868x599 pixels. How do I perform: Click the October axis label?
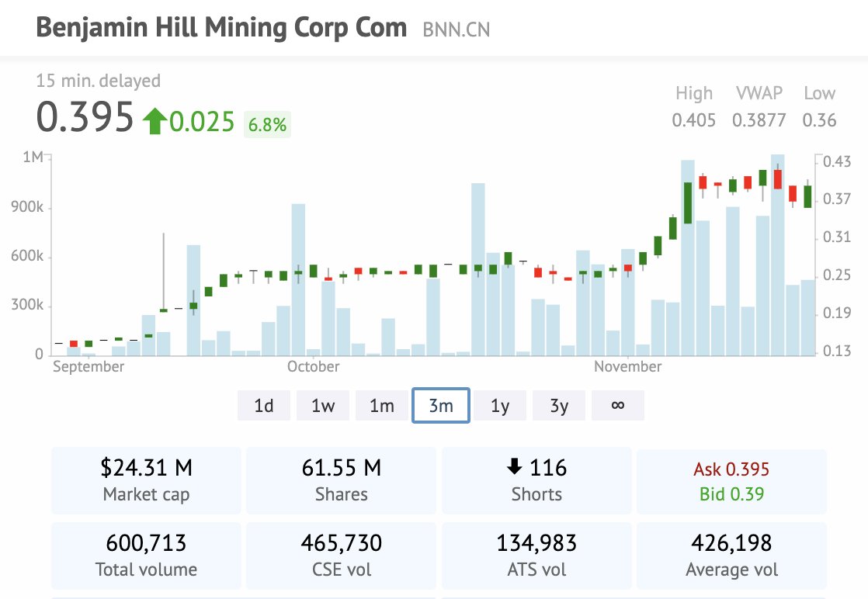tap(314, 367)
